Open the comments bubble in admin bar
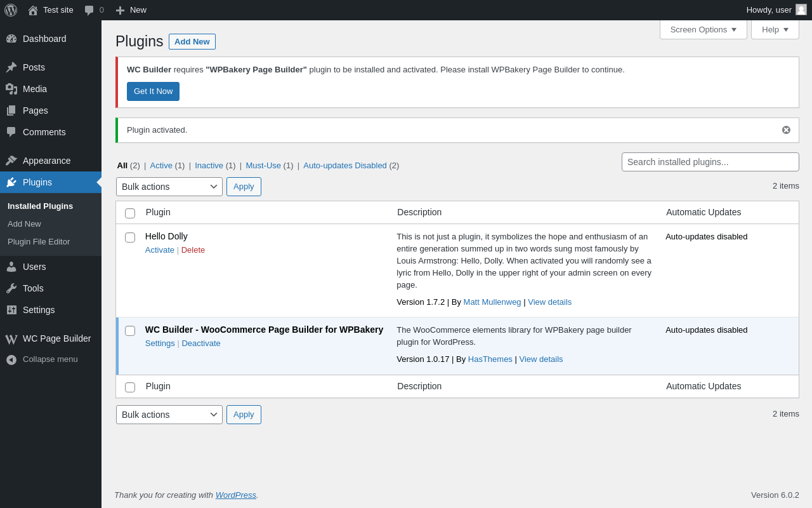The height and width of the screenshot is (508, 812). point(89,10)
